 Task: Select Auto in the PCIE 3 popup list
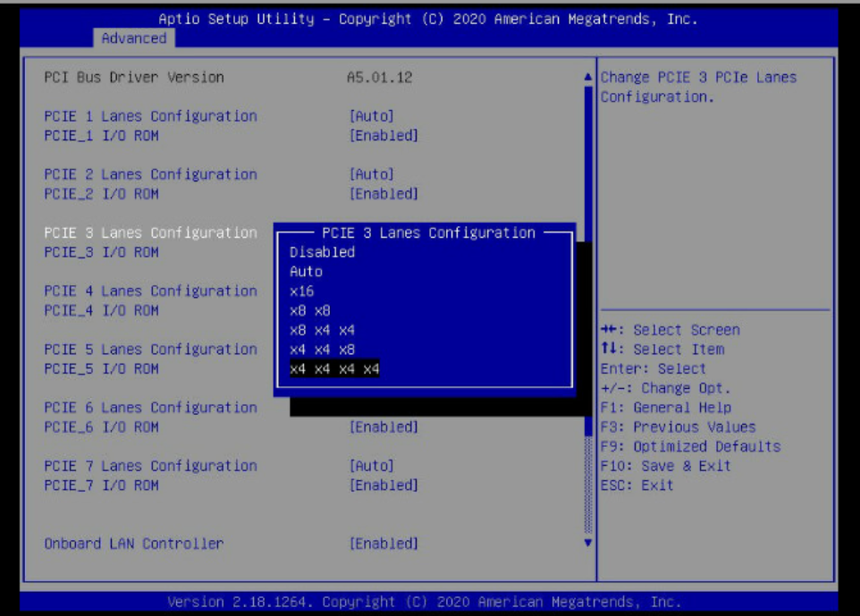pos(306,272)
